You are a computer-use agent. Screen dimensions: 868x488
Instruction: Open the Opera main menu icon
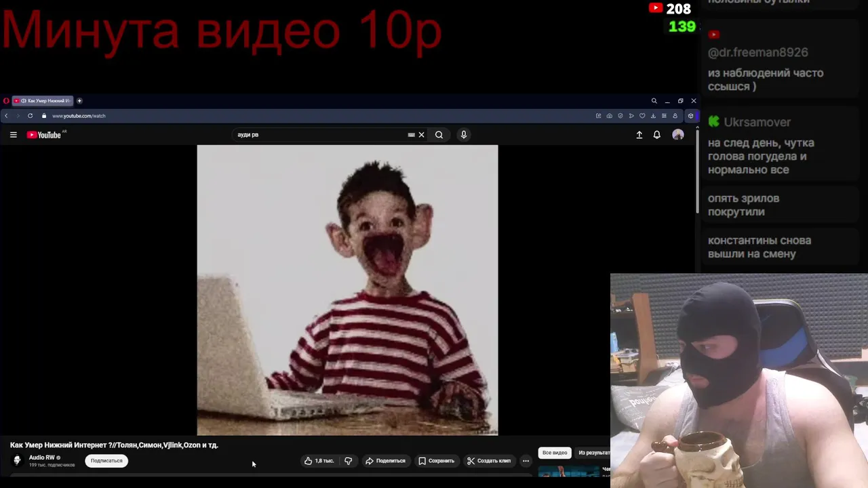tap(6, 100)
